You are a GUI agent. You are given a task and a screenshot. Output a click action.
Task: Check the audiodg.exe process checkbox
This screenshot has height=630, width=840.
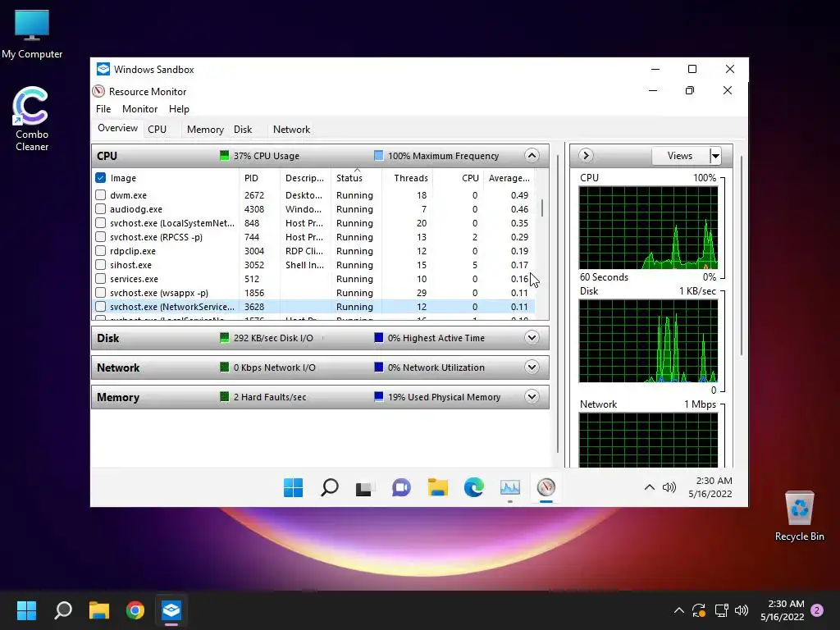(x=100, y=209)
